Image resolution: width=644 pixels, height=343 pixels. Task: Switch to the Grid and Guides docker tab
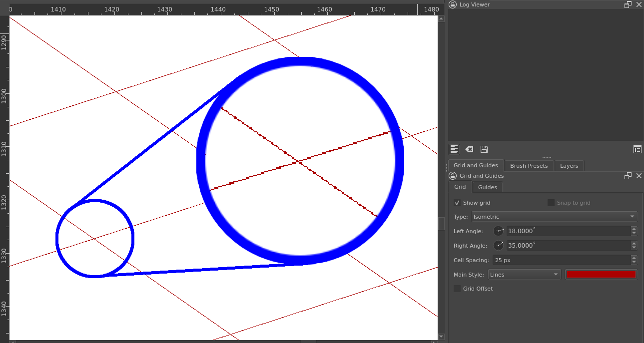[476, 165]
